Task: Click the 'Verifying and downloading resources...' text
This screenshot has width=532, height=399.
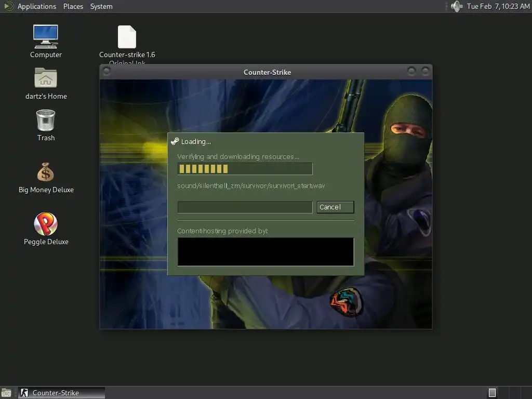Action: point(238,157)
